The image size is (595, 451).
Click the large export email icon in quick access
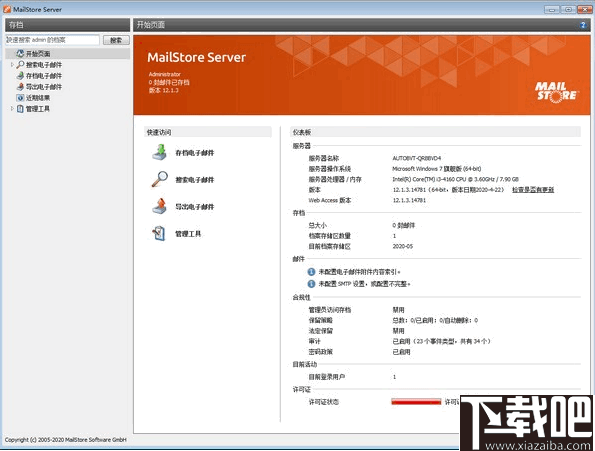[160, 206]
